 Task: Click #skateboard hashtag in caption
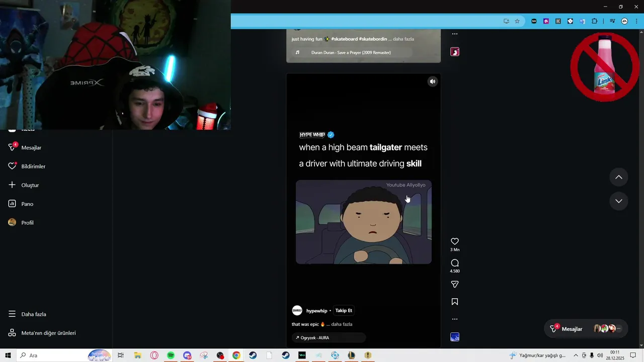[x=345, y=39]
